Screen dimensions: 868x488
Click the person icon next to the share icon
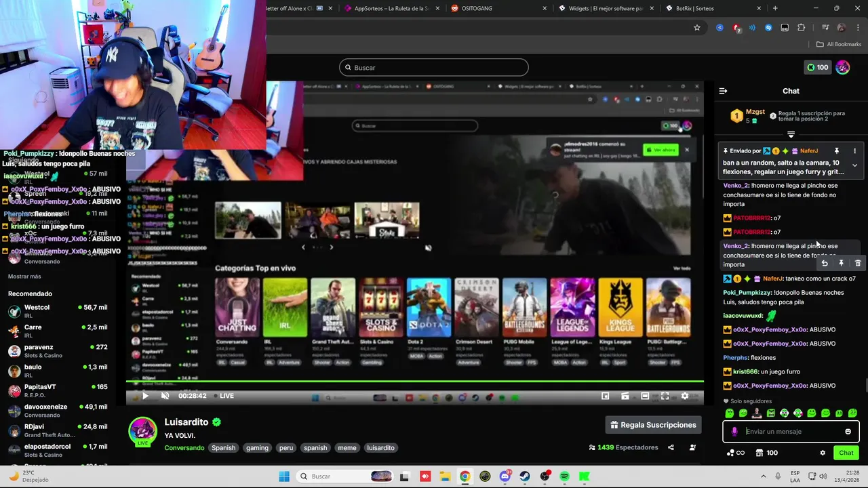point(692,447)
